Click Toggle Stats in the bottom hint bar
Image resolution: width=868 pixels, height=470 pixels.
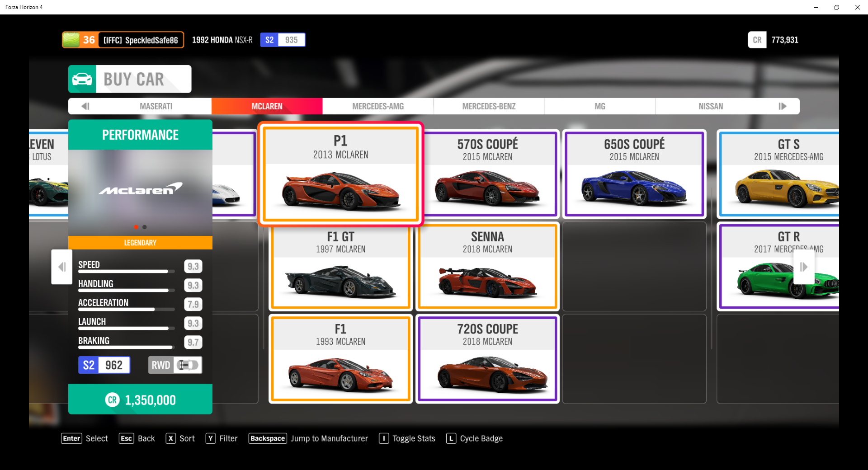pos(413,438)
